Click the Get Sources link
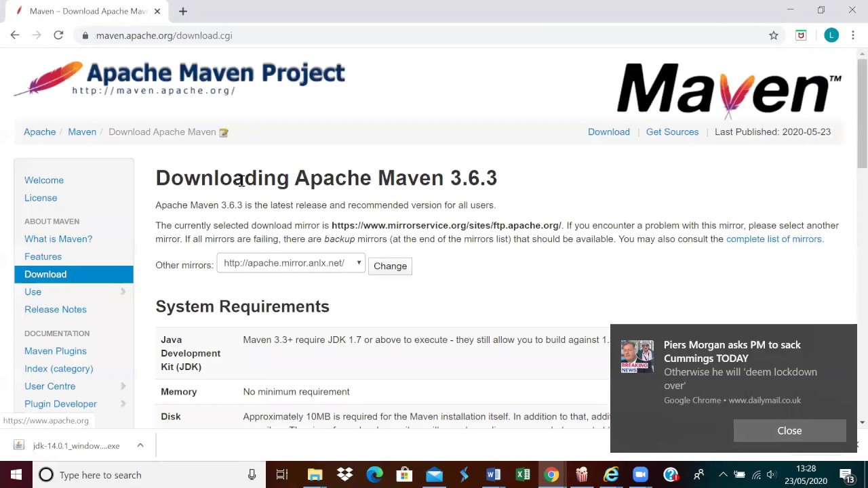This screenshot has width=868, height=488. pos(672,132)
